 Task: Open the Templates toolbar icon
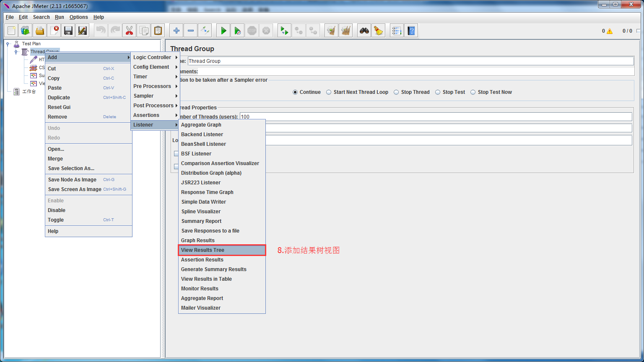[x=26, y=31]
